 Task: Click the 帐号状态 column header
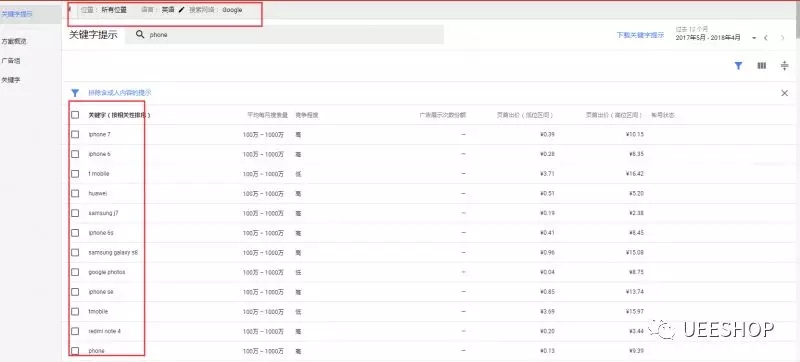[663, 115]
